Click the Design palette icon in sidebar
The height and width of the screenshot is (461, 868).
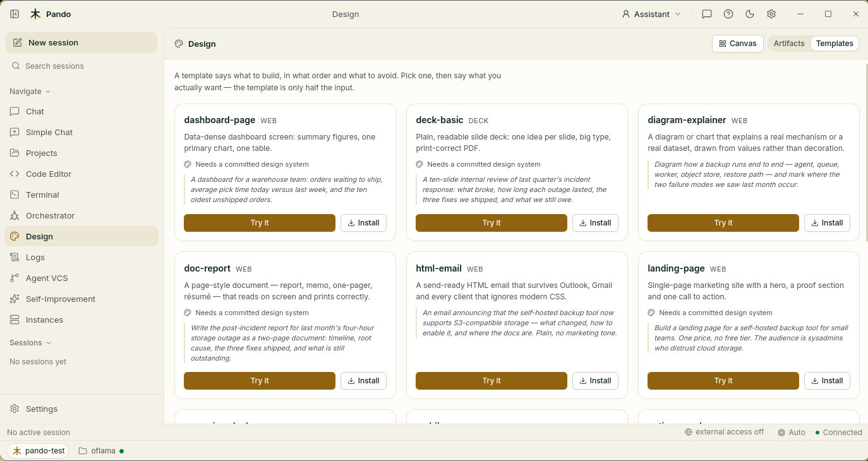click(15, 236)
